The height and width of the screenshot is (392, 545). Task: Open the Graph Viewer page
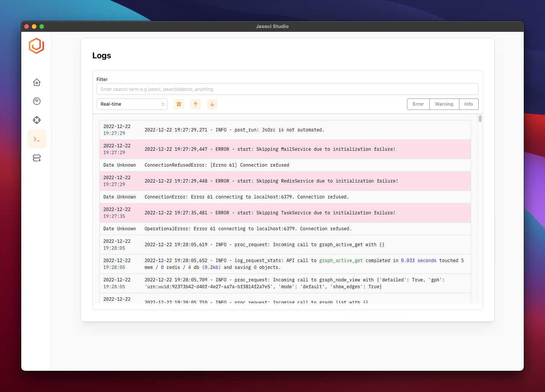(x=36, y=120)
